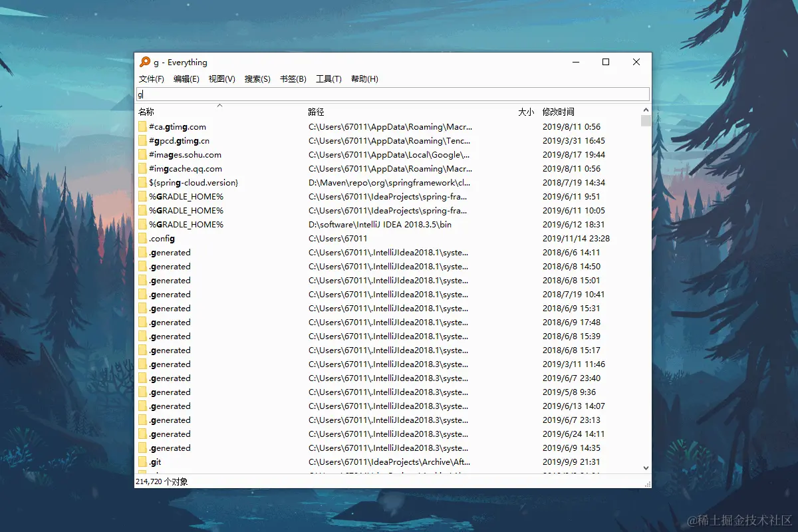Open the 帮助(H) menu
The width and height of the screenshot is (798, 532).
coord(364,78)
